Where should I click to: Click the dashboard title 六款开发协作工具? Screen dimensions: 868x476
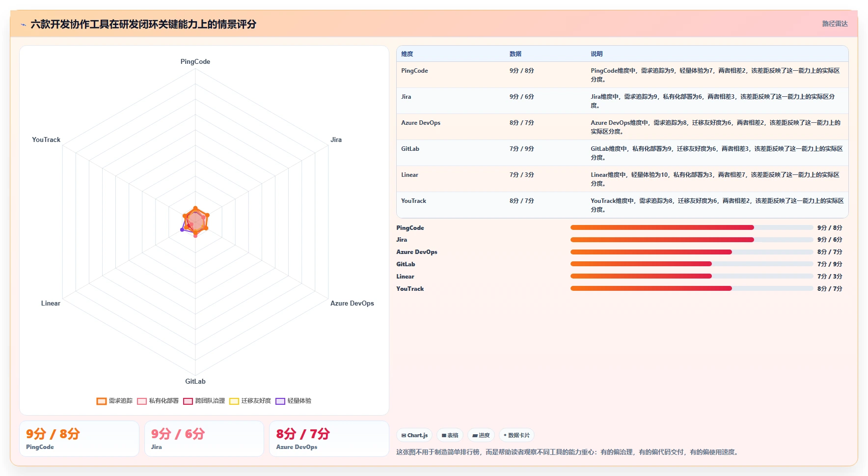[143, 24]
